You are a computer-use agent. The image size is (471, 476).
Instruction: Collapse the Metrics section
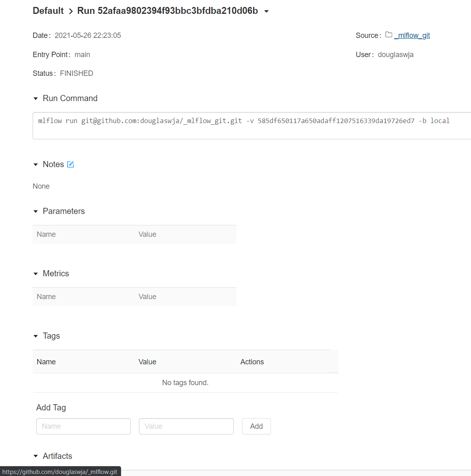click(35, 273)
